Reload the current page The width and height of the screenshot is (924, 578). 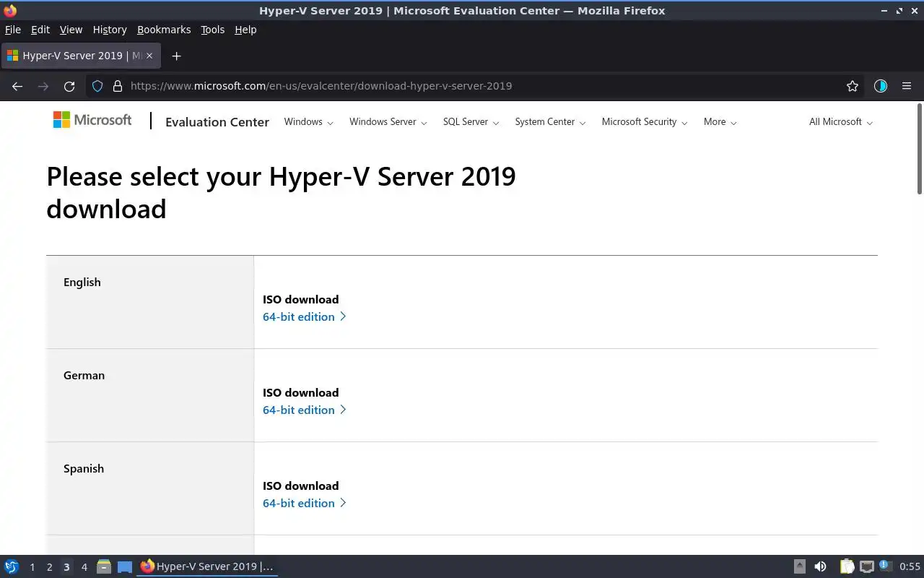pyautogui.click(x=69, y=86)
